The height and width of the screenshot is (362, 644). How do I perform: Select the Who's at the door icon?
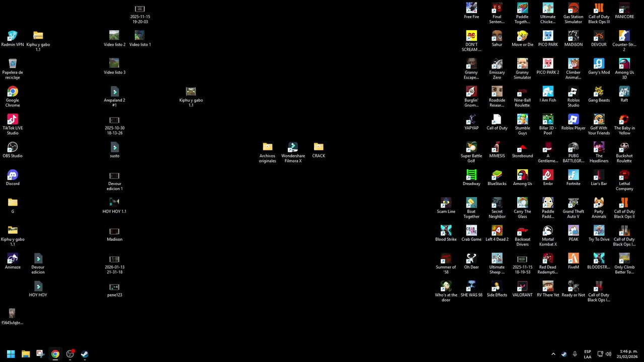446,291
